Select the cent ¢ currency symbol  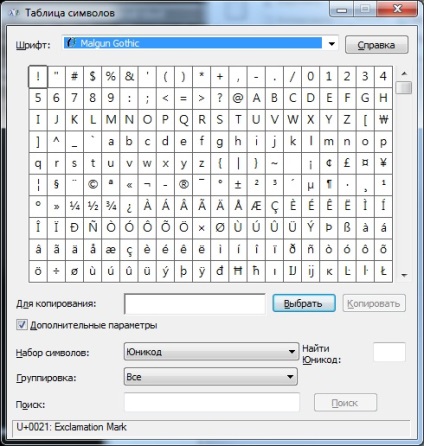coord(329,163)
